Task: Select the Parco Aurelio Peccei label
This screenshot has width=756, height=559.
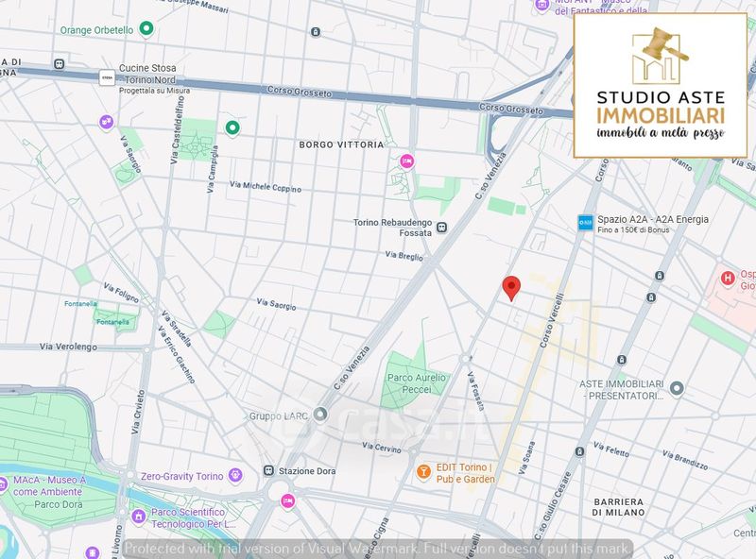Action: coord(417,383)
